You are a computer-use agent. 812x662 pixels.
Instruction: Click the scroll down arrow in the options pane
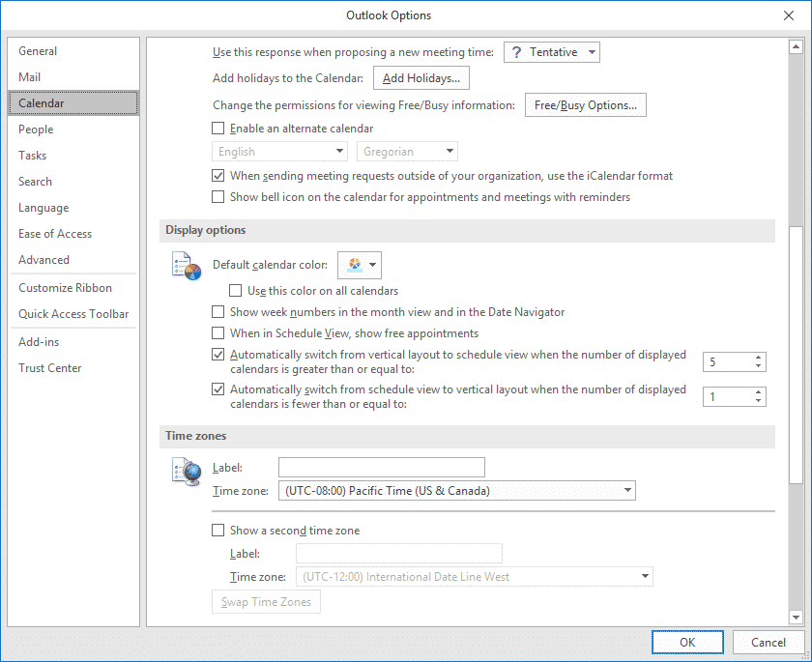click(x=796, y=617)
